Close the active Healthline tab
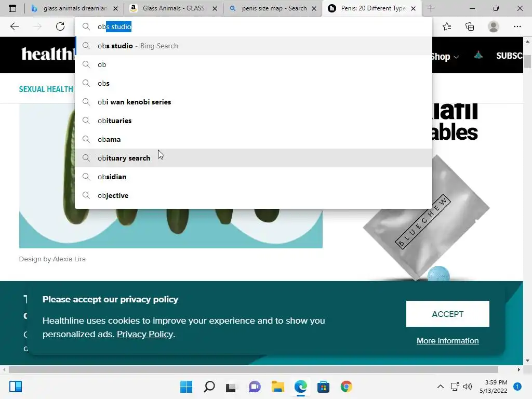 [413, 8]
